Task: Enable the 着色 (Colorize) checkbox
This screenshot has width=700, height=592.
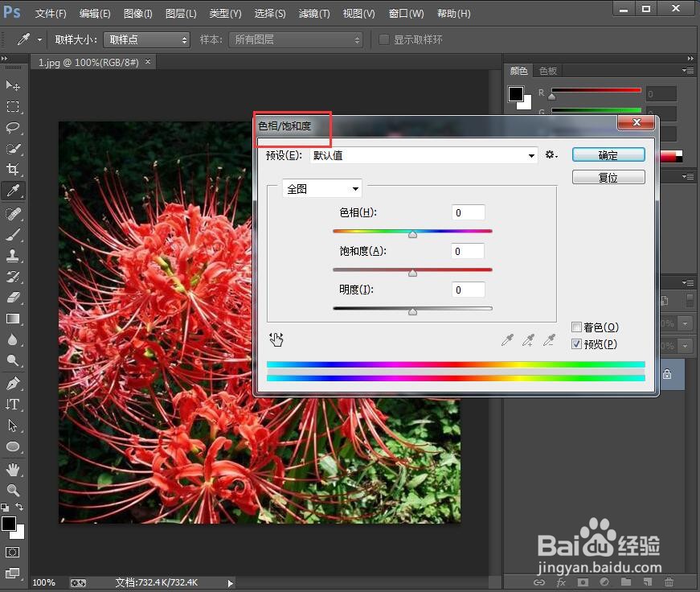Action: pos(577,327)
